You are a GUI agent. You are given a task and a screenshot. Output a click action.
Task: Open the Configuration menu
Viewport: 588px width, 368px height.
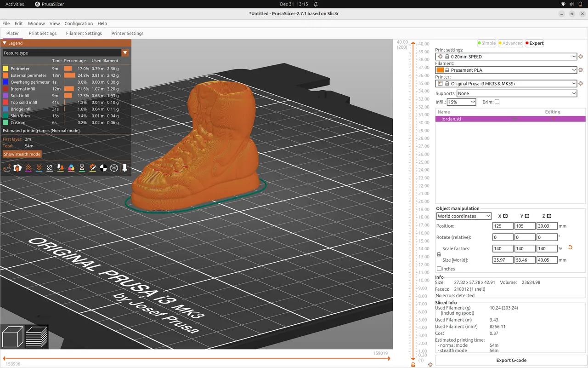(79, 23)
